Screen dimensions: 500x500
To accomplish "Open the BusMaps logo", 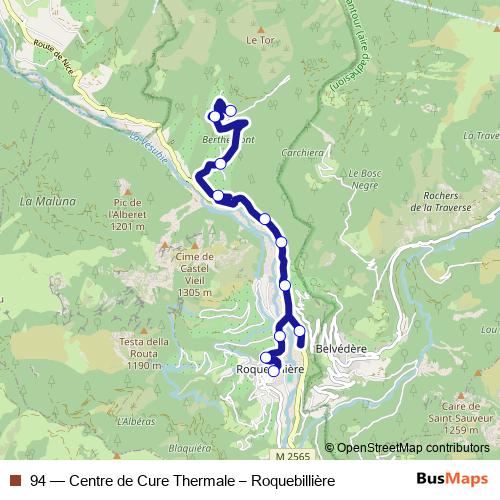I will click(452, 479).
